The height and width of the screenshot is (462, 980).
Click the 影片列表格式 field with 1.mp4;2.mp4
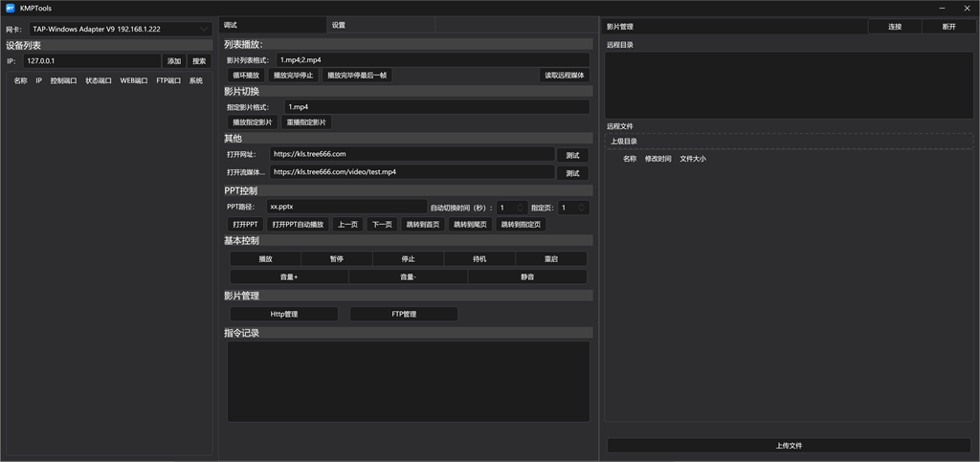point(433,60)
